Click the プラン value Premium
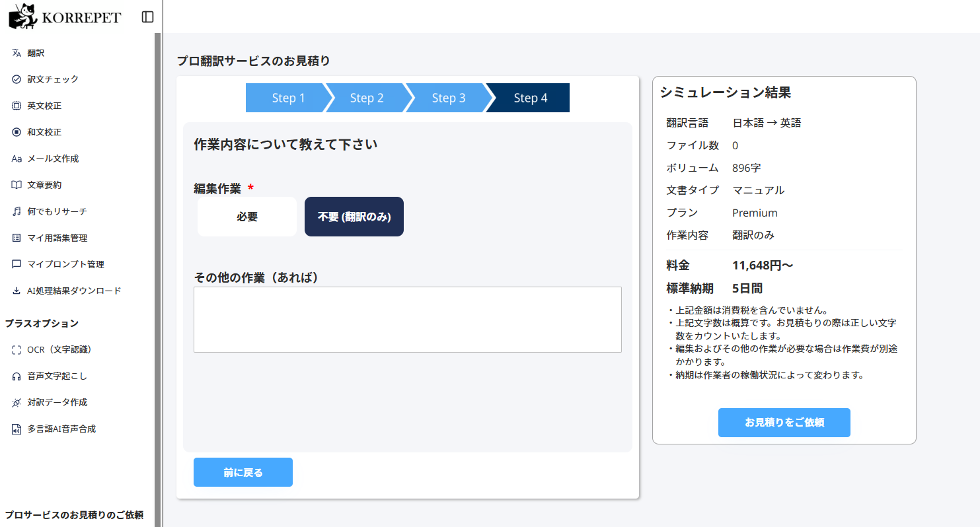The height and width of the screenshot is (527, 980). (x=755, y=213)
